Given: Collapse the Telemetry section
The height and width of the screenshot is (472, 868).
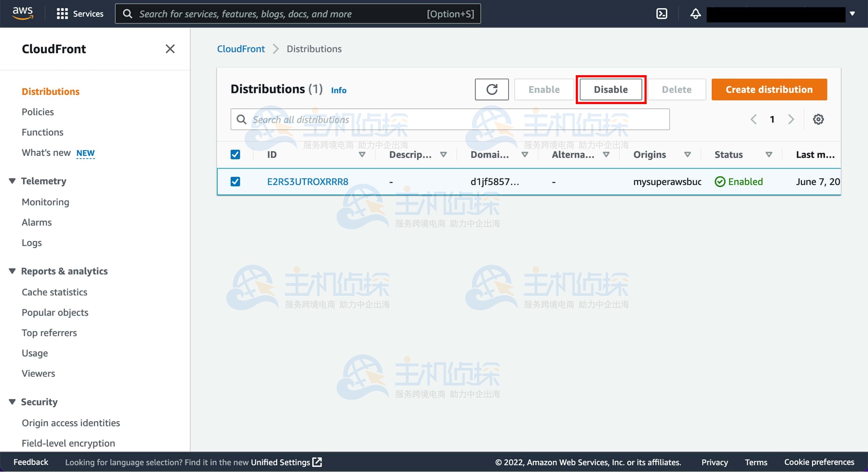Looking at the screenshot, I should (x=12, y=181).
